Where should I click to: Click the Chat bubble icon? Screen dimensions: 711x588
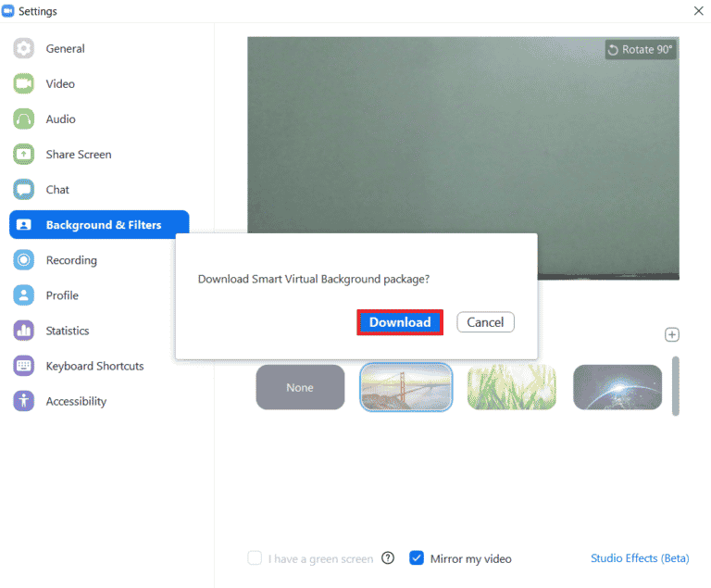pyautogui.click(x=23, y=190)
